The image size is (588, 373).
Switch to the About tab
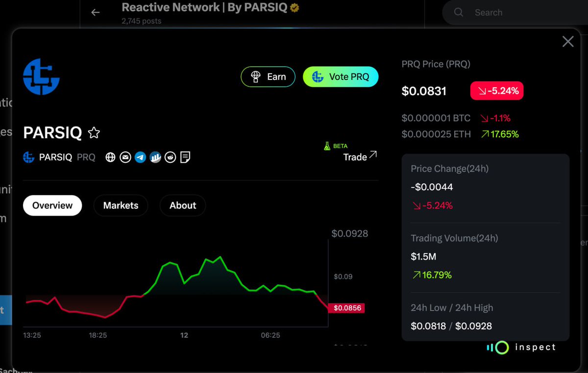pyautogui.click(x=183, y=205)
